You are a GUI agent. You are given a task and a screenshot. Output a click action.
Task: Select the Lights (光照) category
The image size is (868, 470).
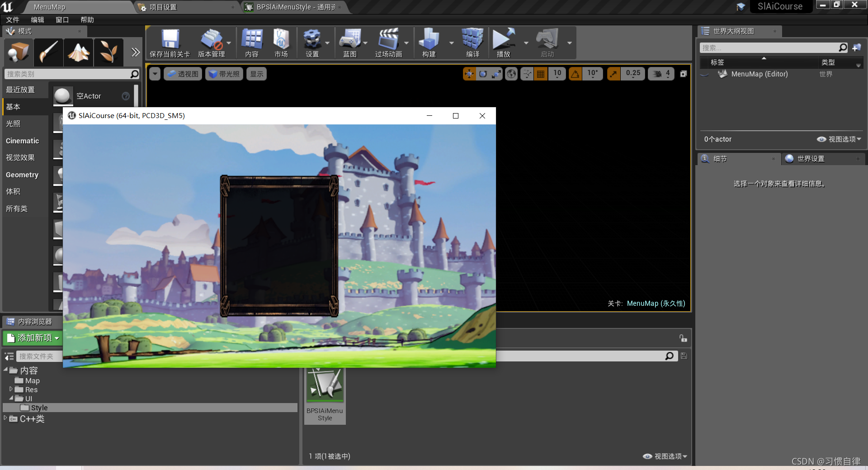[25, 124]
